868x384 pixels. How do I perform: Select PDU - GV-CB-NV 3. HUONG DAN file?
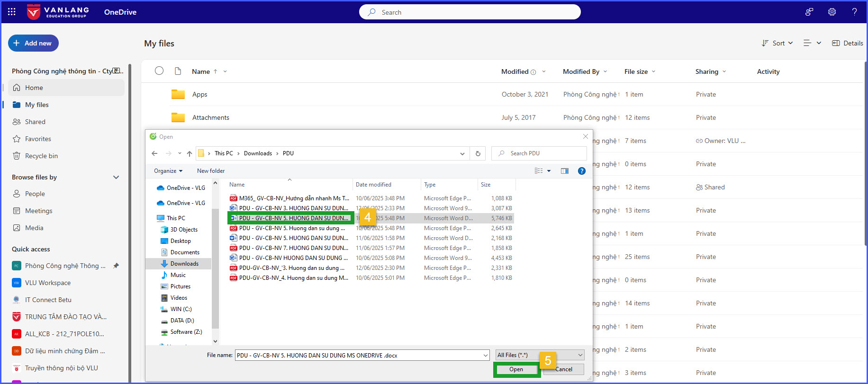(294, 208)
